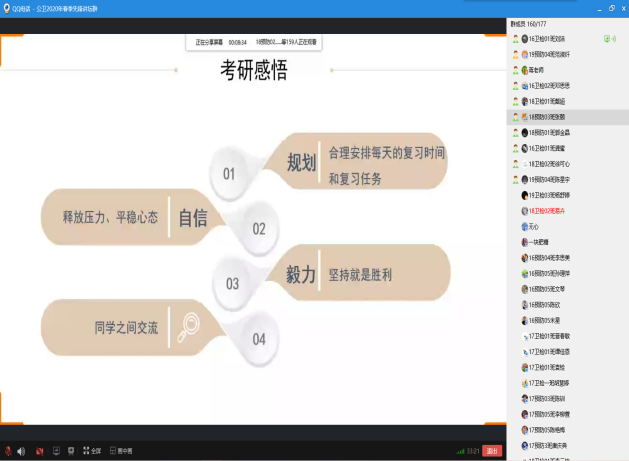Click the 02 circle on the slide
629x461 pixels.
(x=259, y=229)
